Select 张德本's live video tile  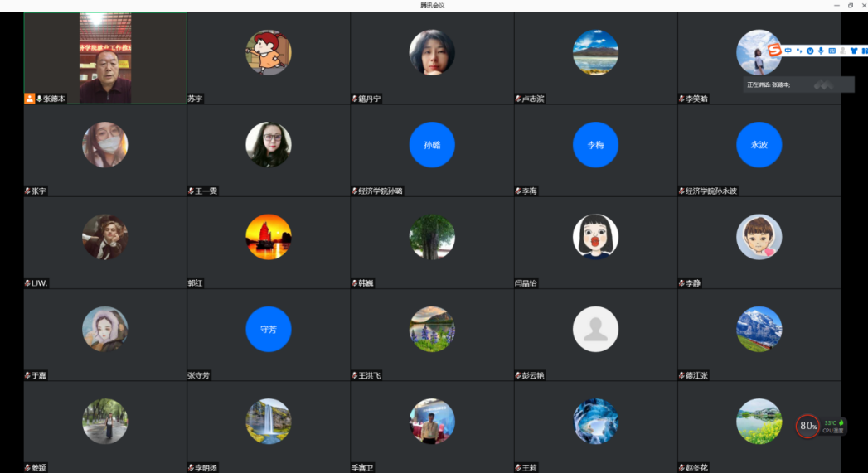point(105,57)
